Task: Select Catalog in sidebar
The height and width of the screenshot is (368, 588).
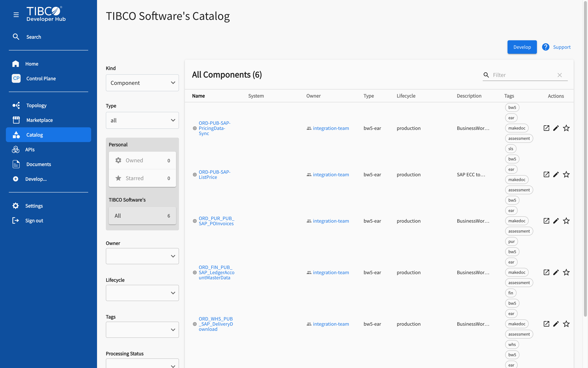Action: [48, 135]
